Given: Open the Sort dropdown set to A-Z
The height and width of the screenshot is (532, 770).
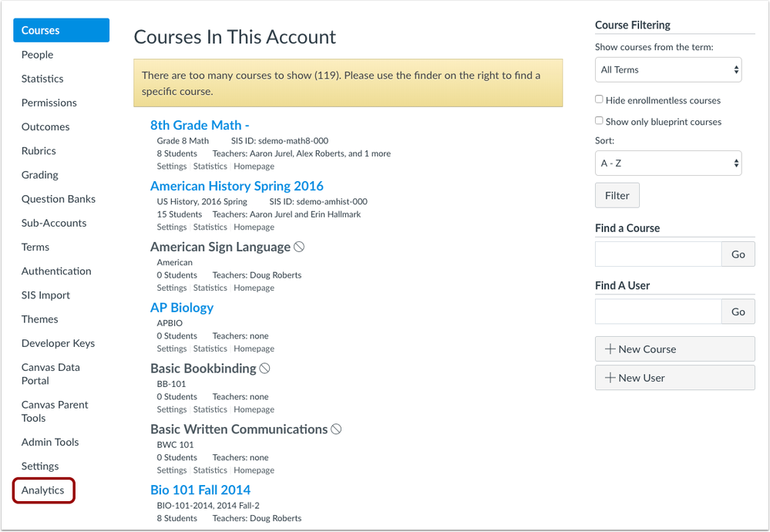Looking at the screenshot, I should click(x=667, y=163).
